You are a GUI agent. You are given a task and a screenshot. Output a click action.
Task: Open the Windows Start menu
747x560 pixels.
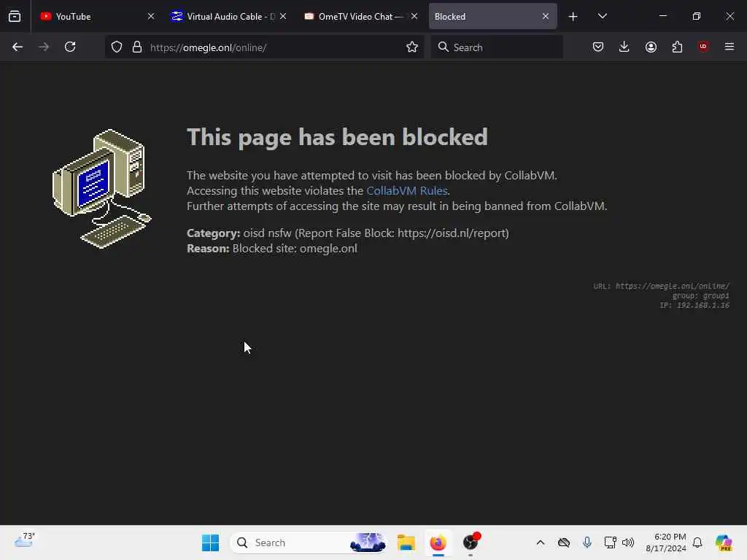pyautogui.click(x=210, y=542)
